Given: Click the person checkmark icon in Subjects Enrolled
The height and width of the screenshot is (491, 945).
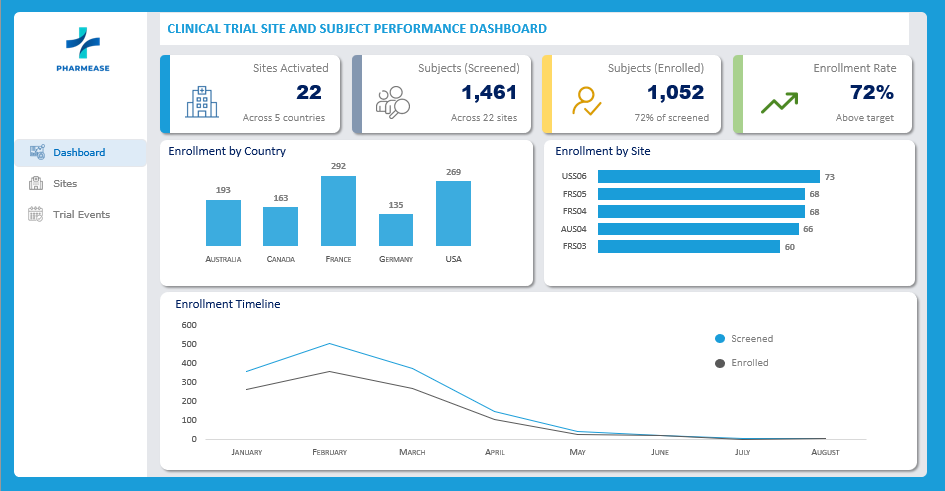Looking at the screenshot, I should coord(585,102).
